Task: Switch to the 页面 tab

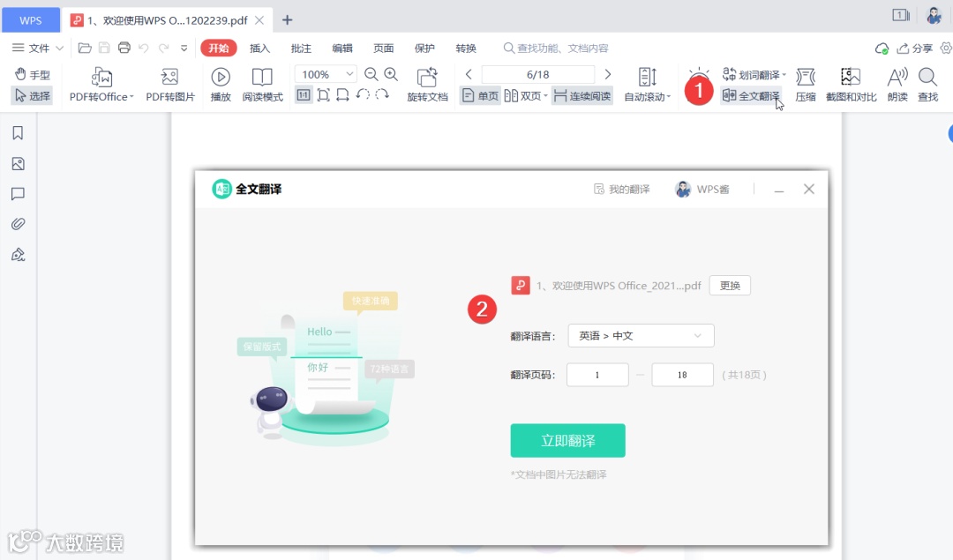Action: [384, 48]
